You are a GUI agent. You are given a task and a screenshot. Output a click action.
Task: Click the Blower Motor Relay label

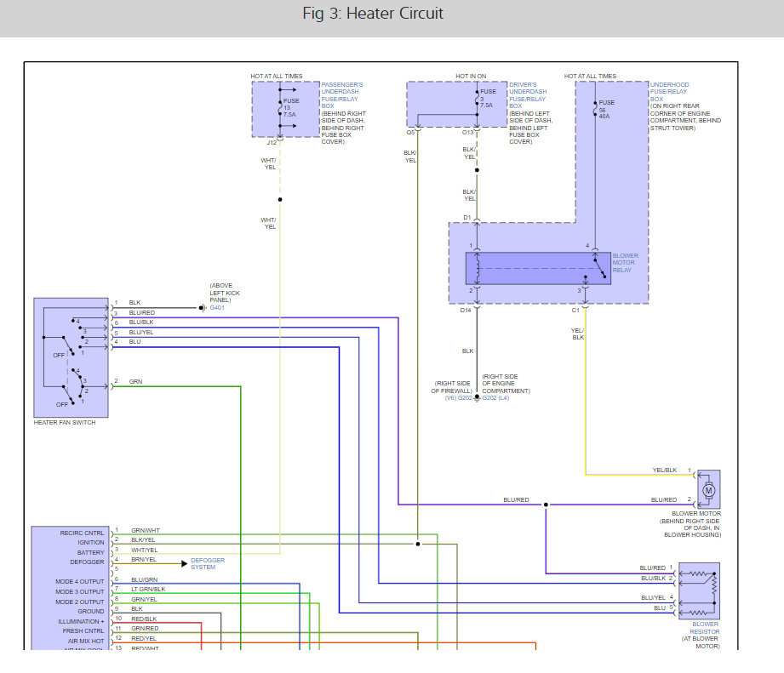625,263
